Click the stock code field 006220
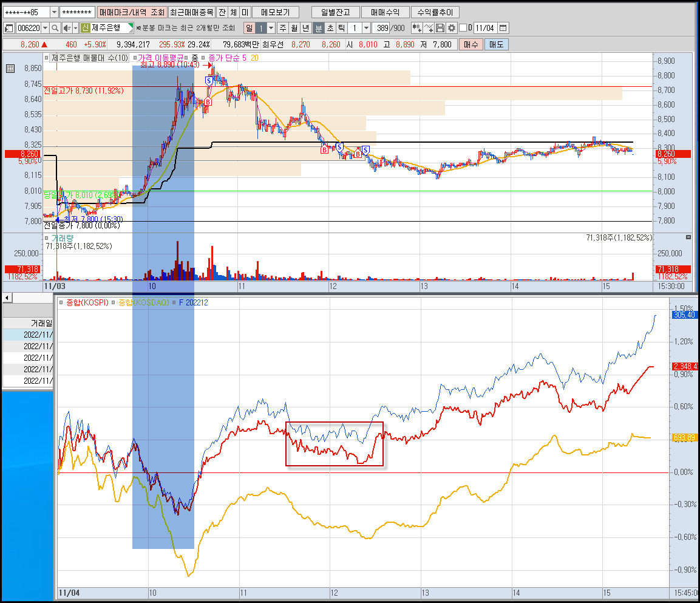The height and width of the screenshot is (603, 700). click(x=29, y=28)
